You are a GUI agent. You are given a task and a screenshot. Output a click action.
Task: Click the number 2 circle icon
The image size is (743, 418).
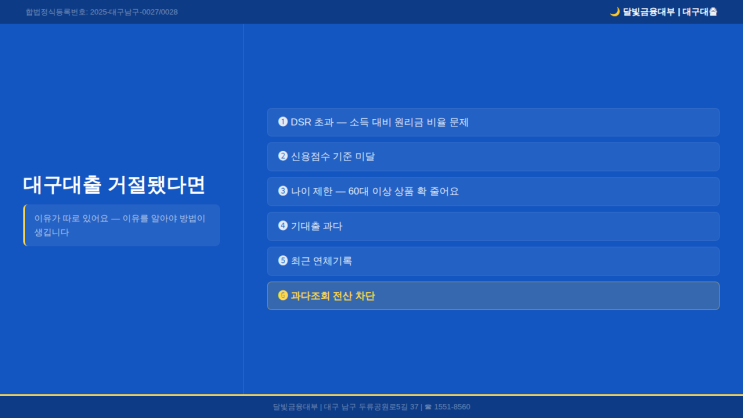(283, 156)
